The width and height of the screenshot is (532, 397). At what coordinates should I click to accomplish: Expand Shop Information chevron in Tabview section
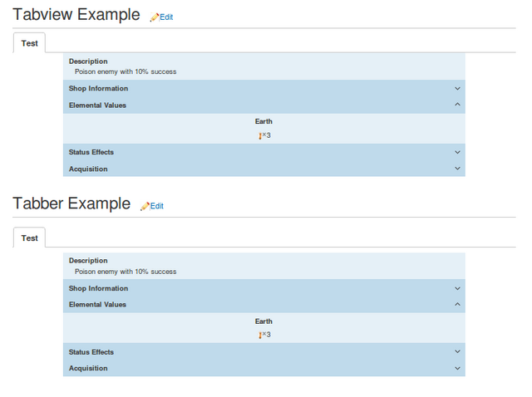457,89
